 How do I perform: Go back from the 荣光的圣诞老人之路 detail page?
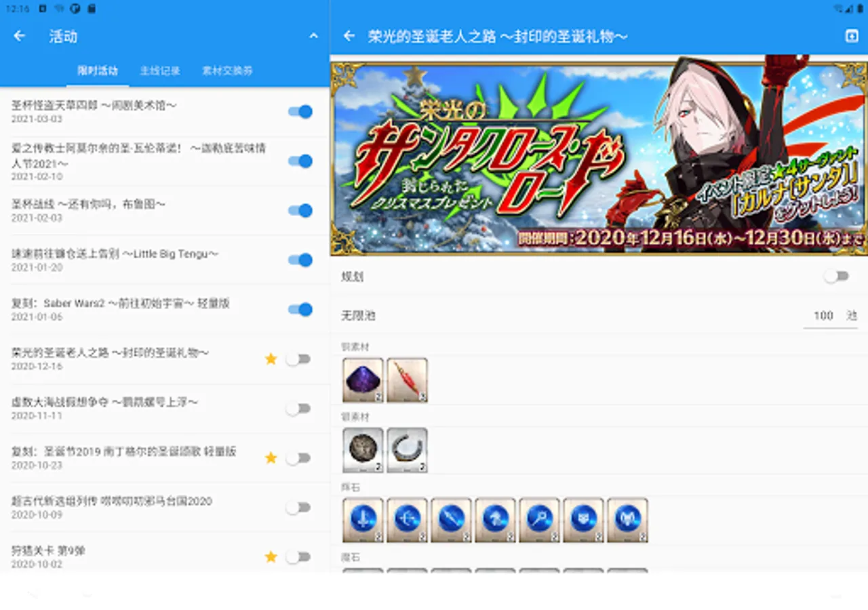[349, 36]
